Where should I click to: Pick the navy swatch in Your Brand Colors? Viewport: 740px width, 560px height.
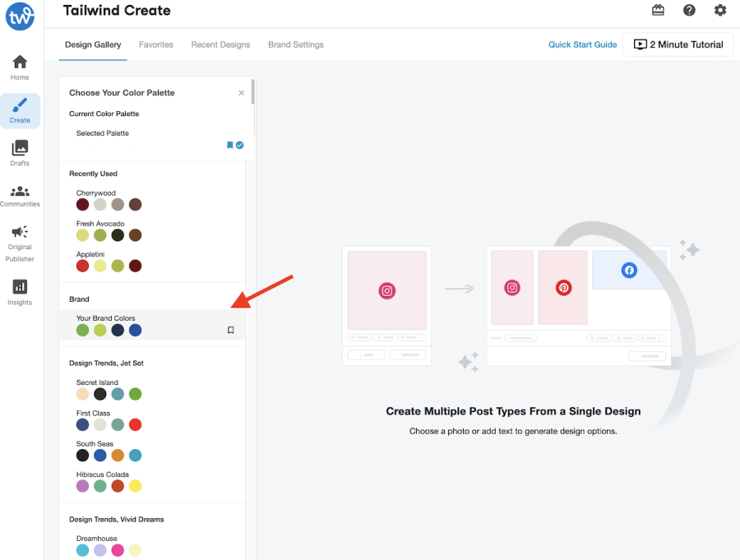[118, 330]
